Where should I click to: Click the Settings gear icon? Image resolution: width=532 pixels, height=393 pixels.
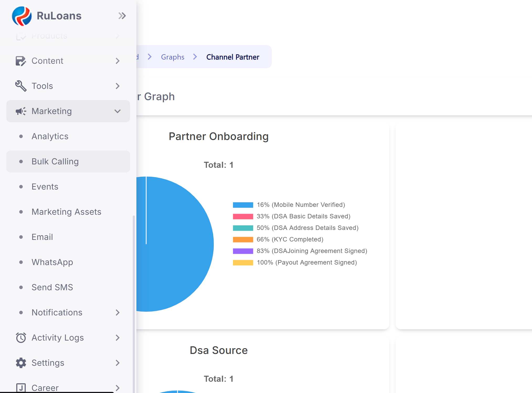coord(21,363)
